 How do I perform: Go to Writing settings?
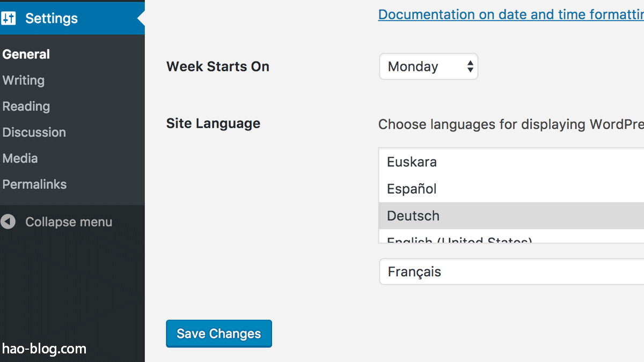coord(24,80)
